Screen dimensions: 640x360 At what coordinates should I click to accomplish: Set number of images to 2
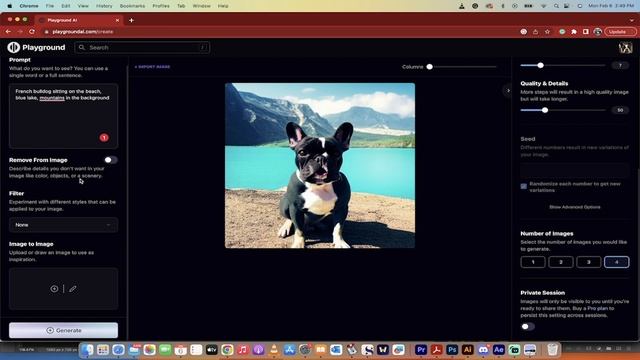pos(561,262)
